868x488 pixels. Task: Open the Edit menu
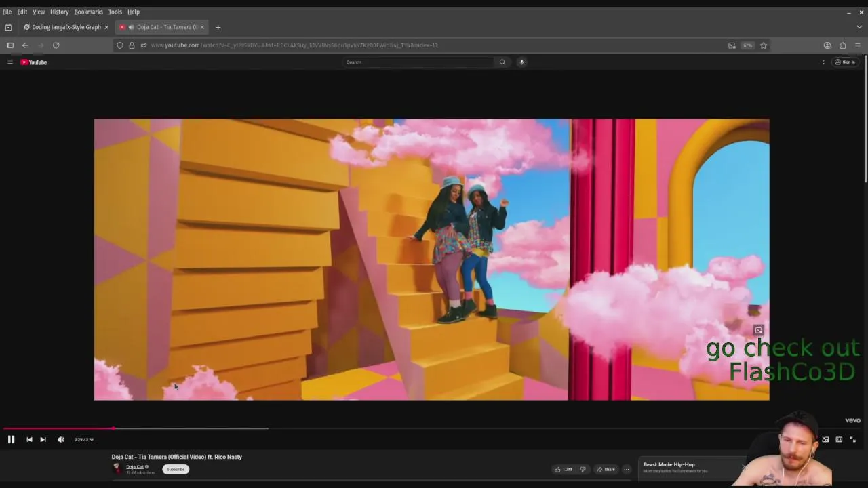[22, 12]
